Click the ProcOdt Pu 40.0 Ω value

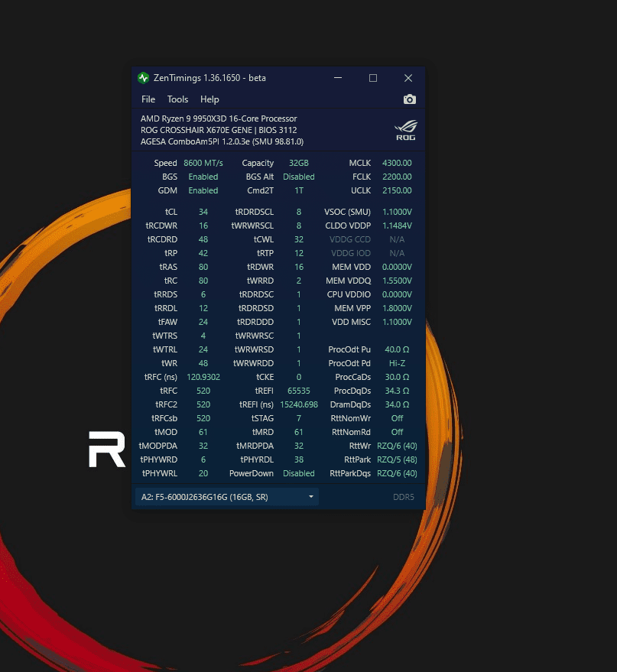coord(397,349)
